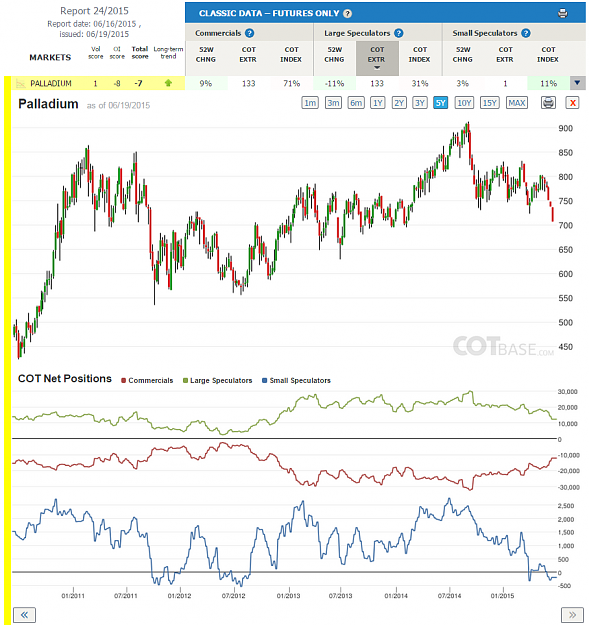The height and width of the screenshot is (625, 589).
Task: Sort by Small Speculators COT INDEX column
Action: point(548,55)
